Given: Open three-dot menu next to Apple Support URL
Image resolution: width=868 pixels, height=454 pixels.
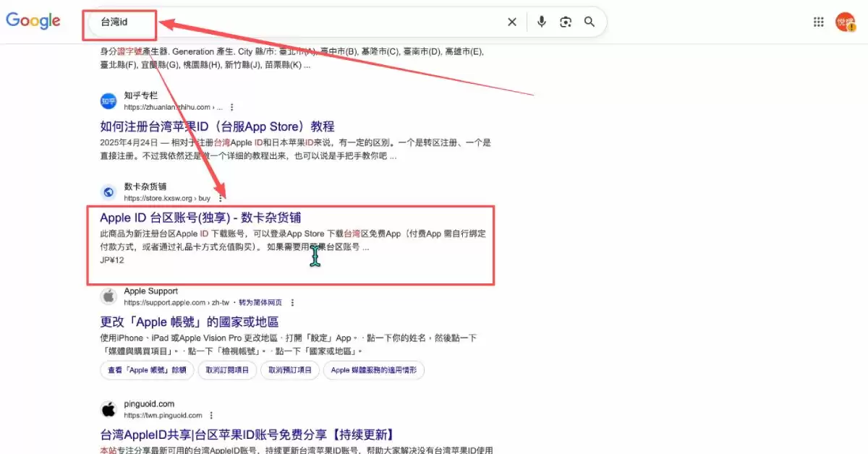Looking at the screenshot, I should [x=292, y=302].
